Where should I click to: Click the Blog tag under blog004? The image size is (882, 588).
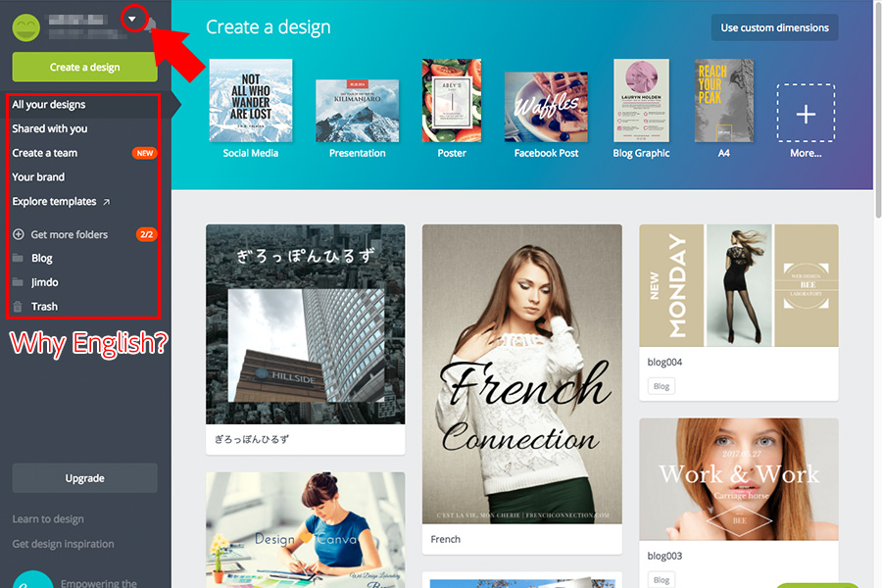coord(661,386)
